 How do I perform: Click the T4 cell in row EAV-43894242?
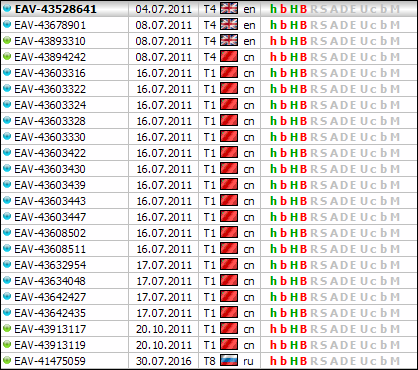click(x=210, y=57)
